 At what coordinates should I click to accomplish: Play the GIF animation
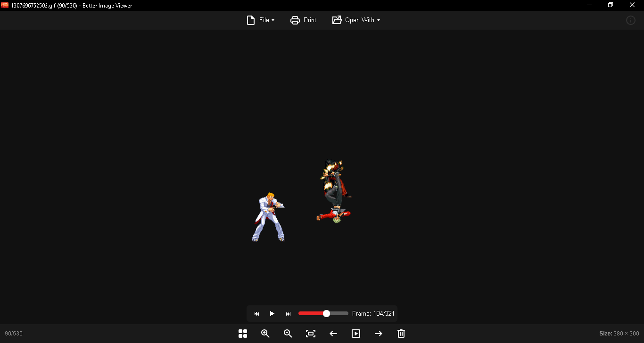pyautogui.click(x=272, y=314)
